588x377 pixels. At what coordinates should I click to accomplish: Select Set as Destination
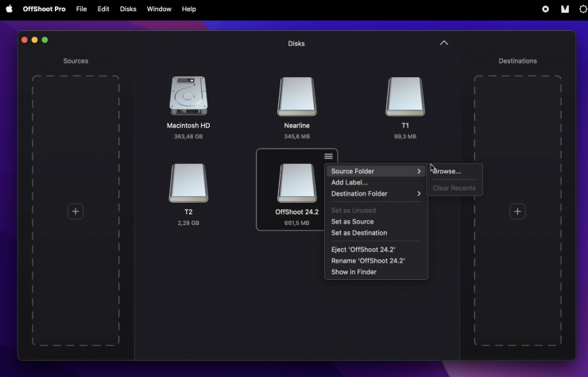(359, 233)
